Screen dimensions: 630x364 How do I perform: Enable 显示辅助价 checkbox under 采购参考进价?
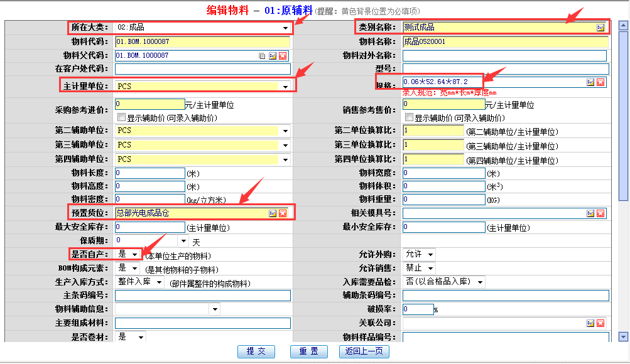(x=122, y=117)
